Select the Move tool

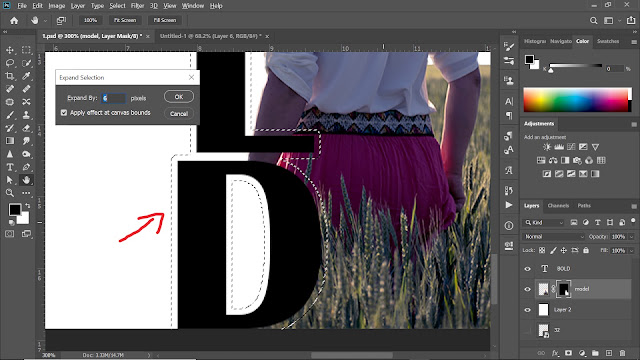click(x=10, y=50)
